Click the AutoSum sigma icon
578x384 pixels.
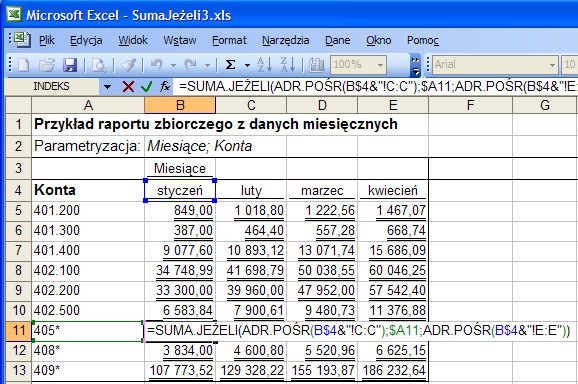click(x=230, y=65)
